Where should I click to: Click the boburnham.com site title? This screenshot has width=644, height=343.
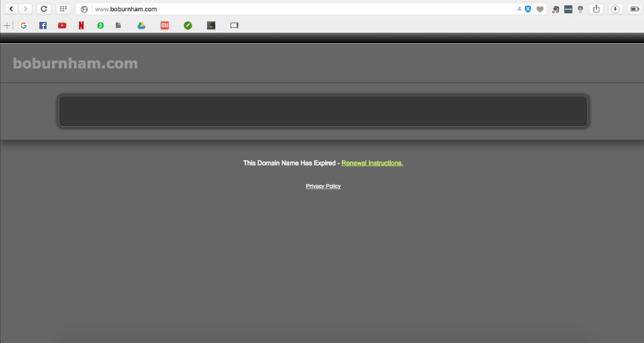coord(75,63)
